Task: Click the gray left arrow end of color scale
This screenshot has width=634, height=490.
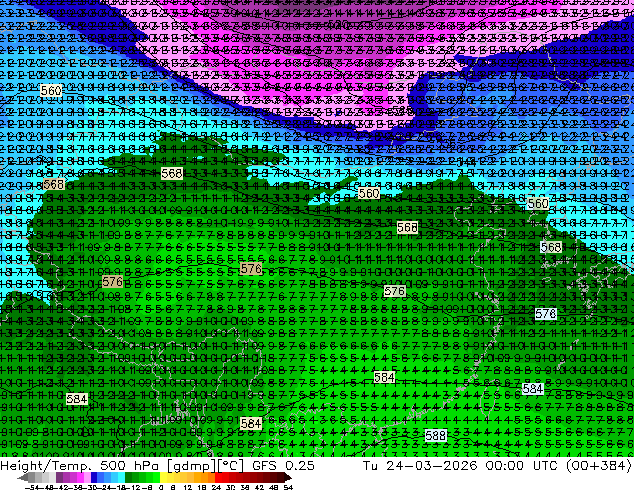Action: pyautogui.click(x=23, y=478)
